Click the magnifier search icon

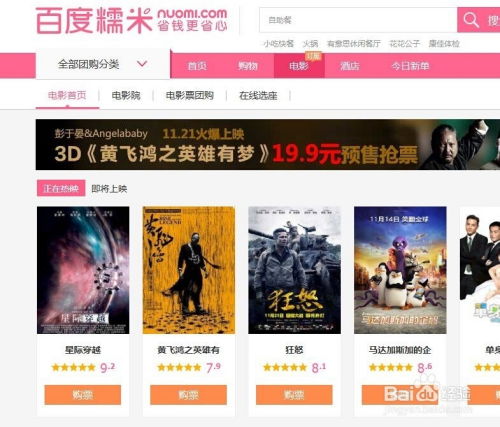coord(471,20)
